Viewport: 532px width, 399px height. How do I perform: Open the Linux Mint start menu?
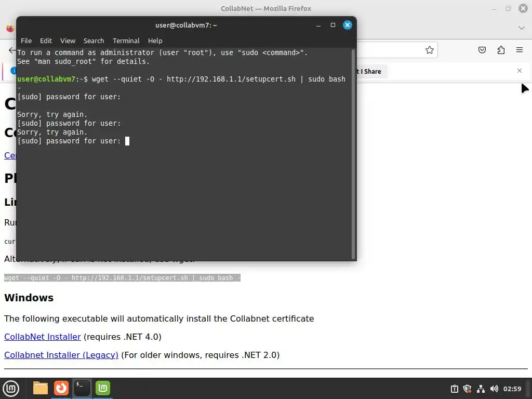11,388
